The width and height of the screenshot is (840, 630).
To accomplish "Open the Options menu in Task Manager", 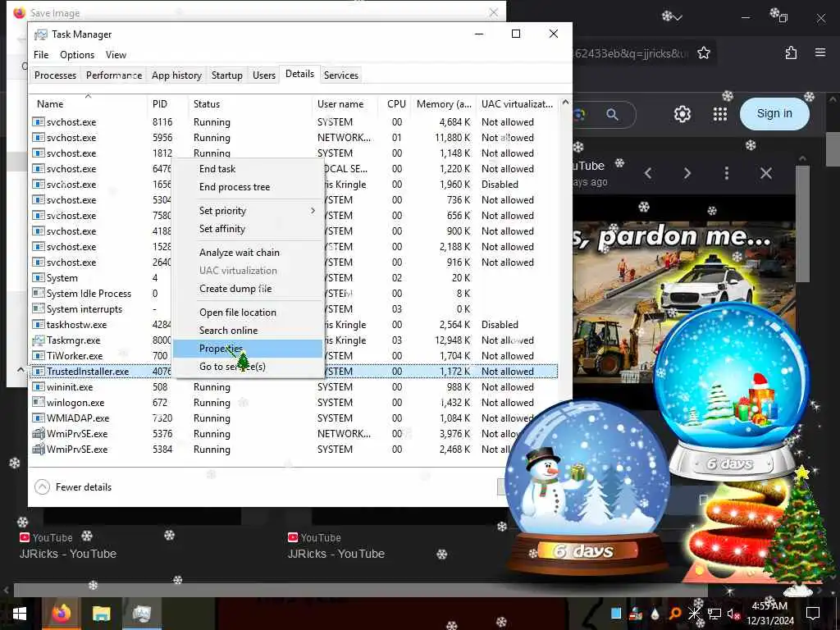I will tap(76, 55).
